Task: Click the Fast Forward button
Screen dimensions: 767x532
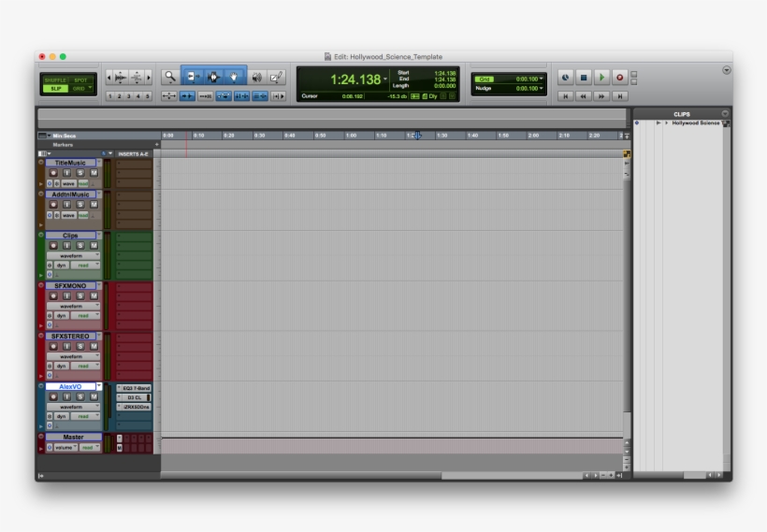Action: point(601,96)
